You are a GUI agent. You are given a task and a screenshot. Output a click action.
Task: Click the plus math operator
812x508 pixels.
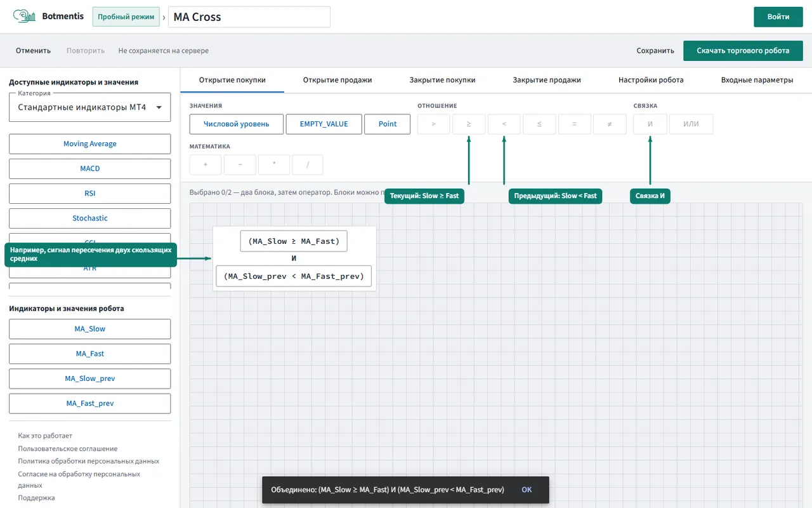pos(206,164)
